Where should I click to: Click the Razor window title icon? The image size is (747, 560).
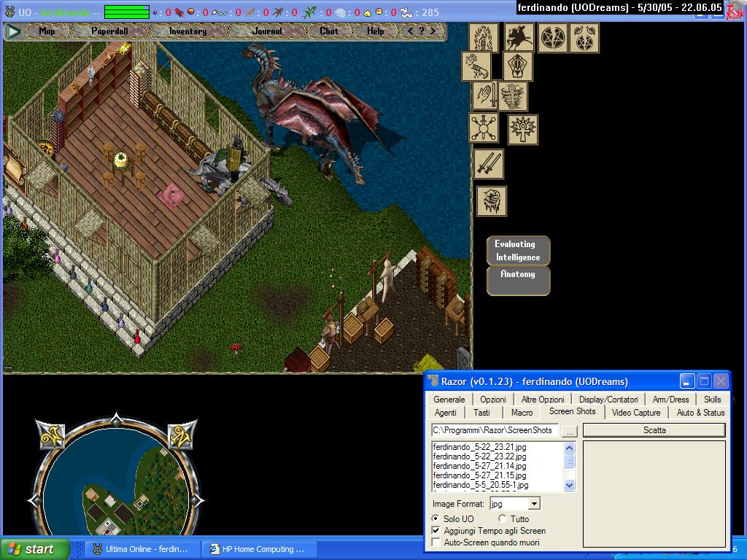tap(433, 381)
